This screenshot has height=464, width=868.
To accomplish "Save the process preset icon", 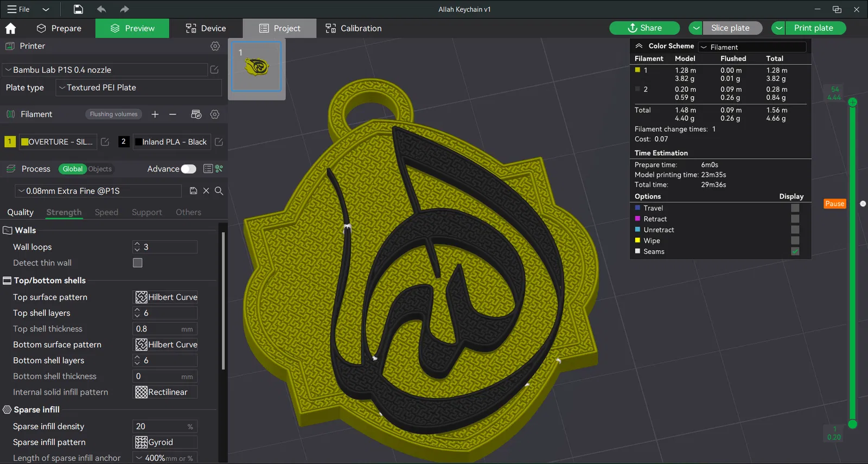I will 193,191.
